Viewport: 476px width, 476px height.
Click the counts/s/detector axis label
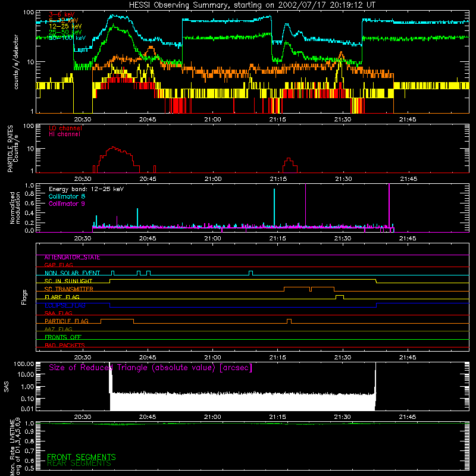16,62
